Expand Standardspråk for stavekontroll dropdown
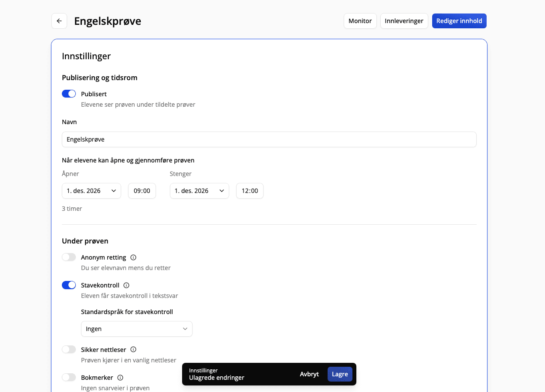 (137, 329)
